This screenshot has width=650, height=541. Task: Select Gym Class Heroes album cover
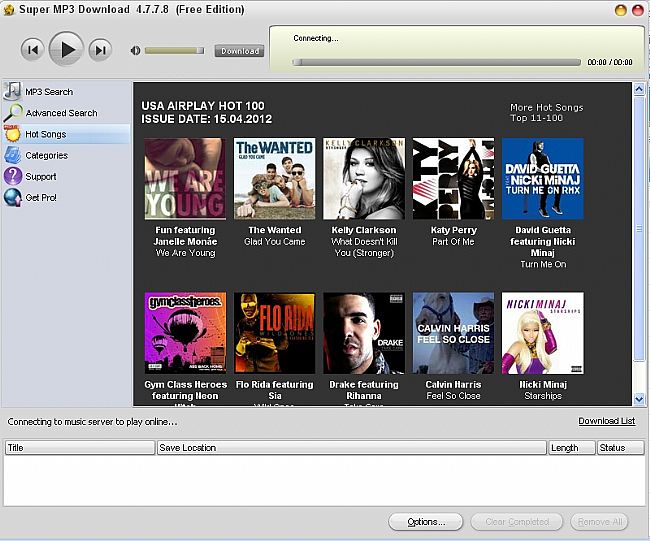[x=185, y=333]
